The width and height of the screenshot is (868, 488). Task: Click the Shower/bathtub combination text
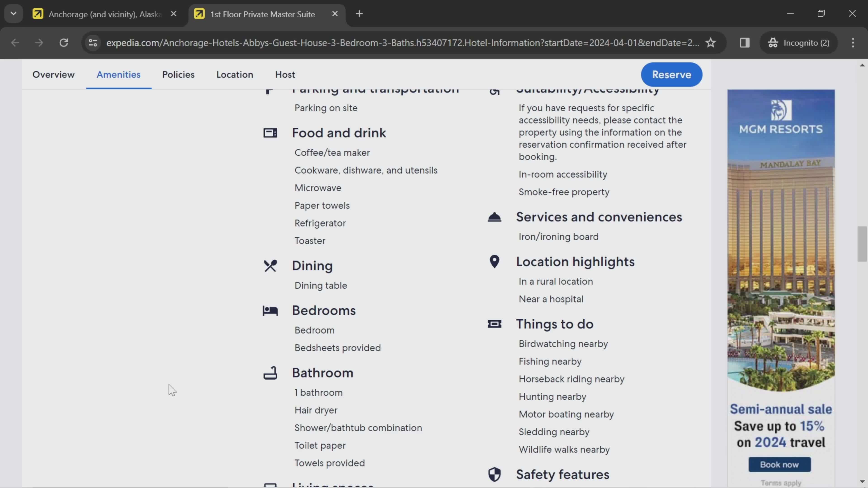(x=358, y=428)
